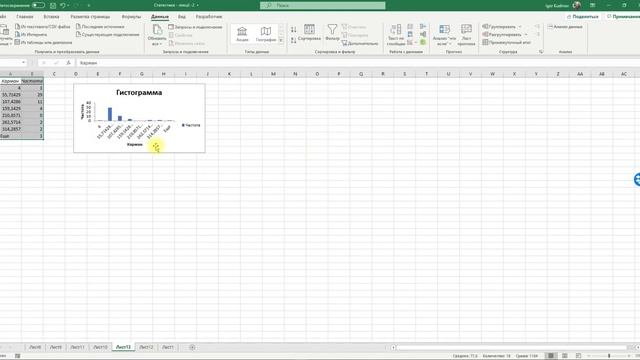Click the Flash Fill icon
This screenshot has width=640, height=360.
410,27
